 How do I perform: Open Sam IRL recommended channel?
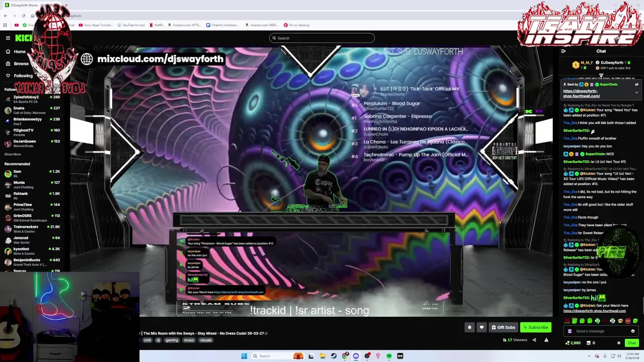click(x=32, y=173)
